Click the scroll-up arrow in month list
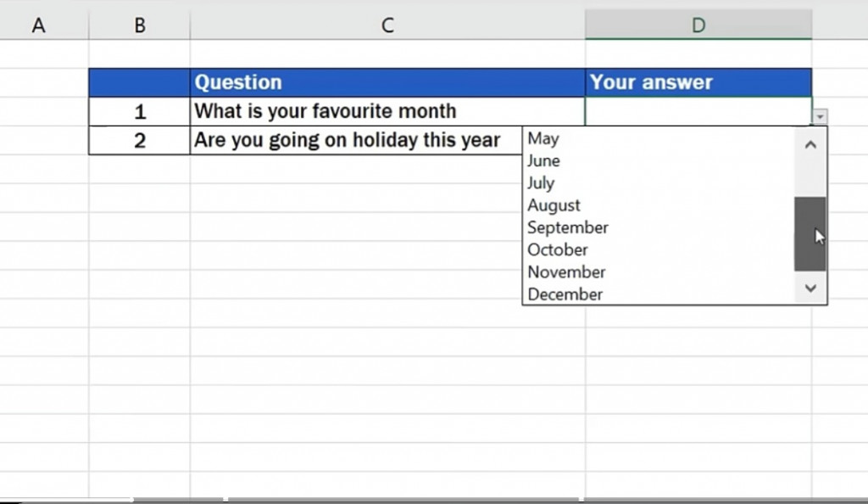868x504 pixels. (x=810, y=144)
